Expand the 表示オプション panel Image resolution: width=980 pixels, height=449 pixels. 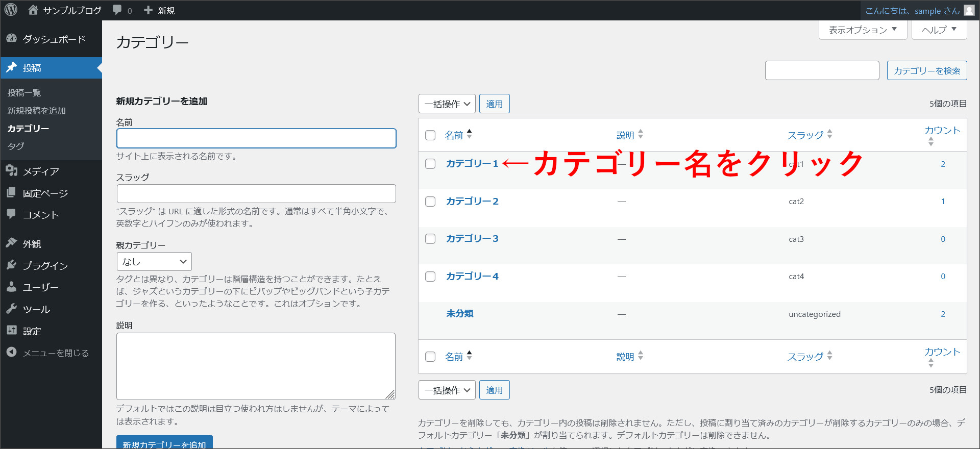(862, 30)
